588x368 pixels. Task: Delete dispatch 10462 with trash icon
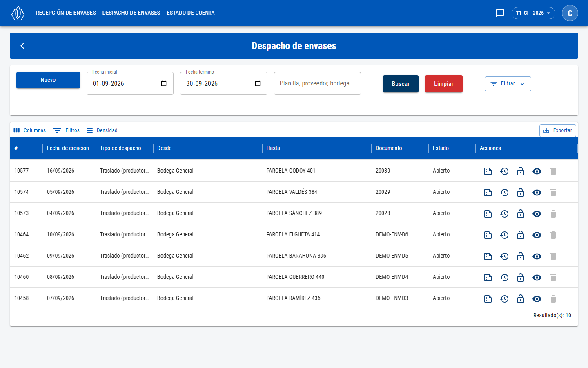tap(553, 256)
